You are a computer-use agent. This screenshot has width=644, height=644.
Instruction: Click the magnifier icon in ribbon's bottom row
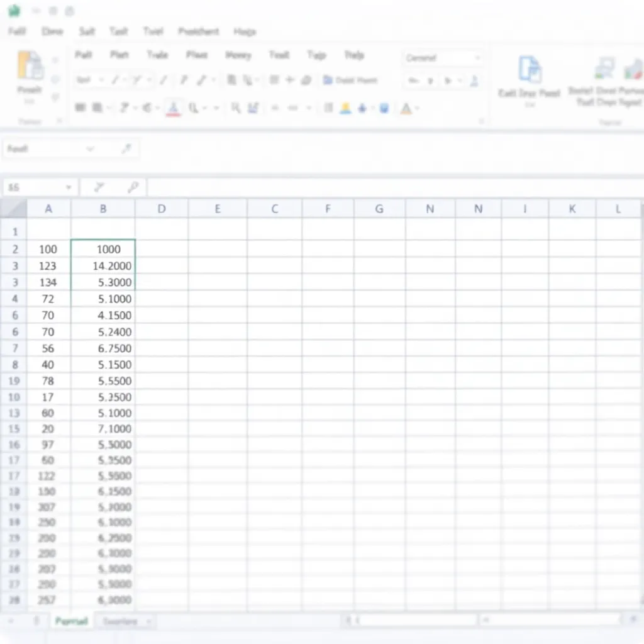coord(236,108)
